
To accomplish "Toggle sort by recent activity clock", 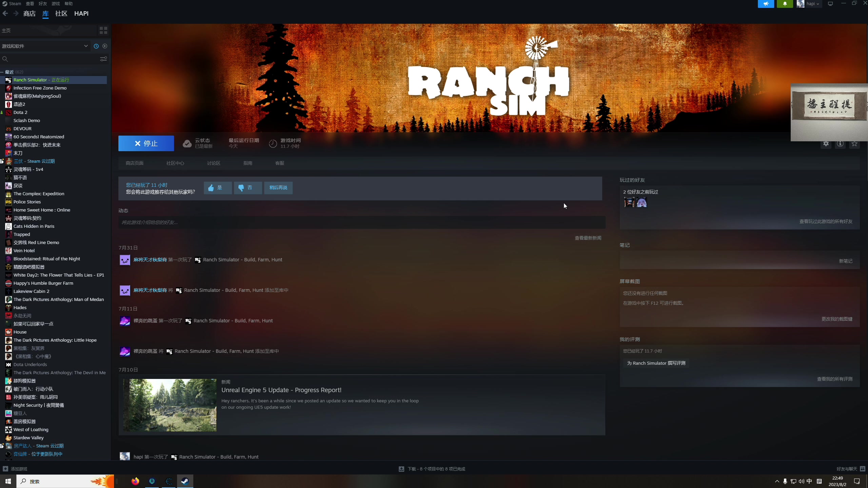I will tap(96, 46).
